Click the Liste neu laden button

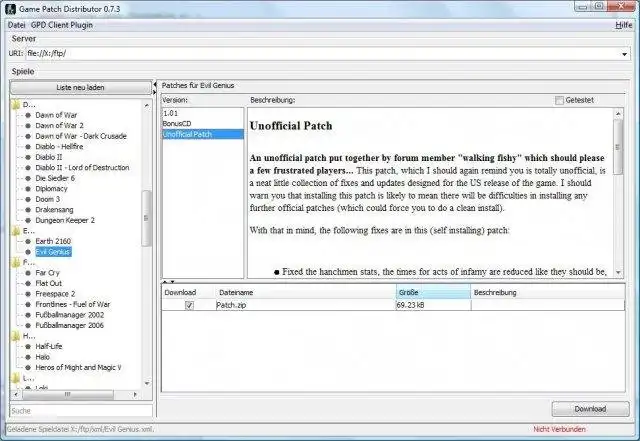point(80,87)
